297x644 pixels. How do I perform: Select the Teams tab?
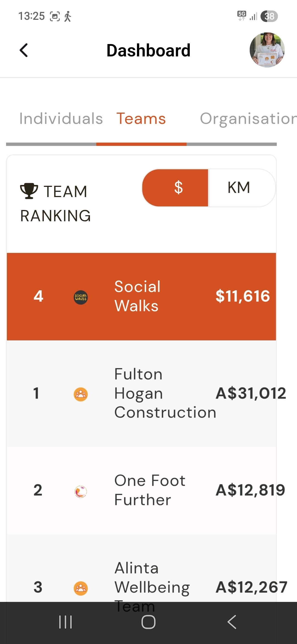(x=141, y=119)
